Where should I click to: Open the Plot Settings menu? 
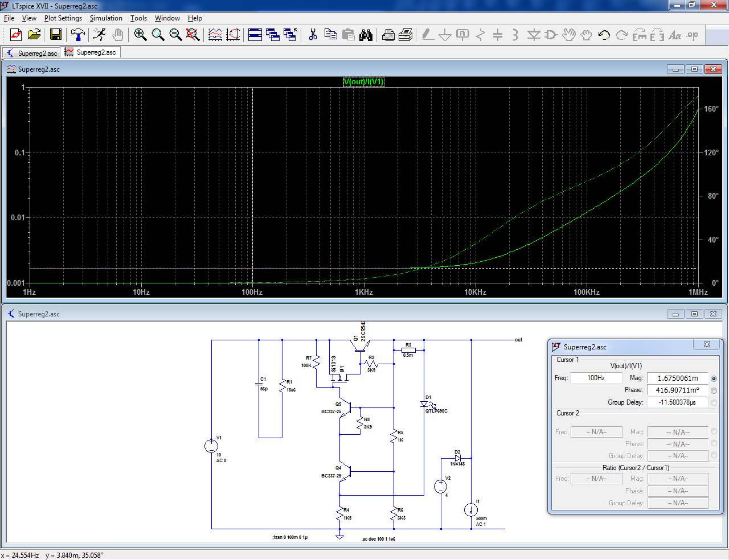[63, 18]
